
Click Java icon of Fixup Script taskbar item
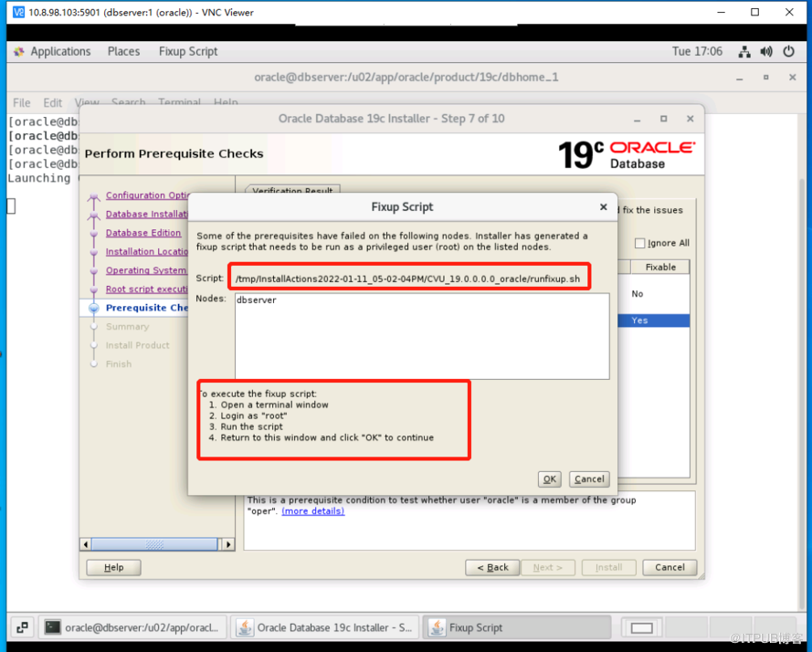pos(437,627)
